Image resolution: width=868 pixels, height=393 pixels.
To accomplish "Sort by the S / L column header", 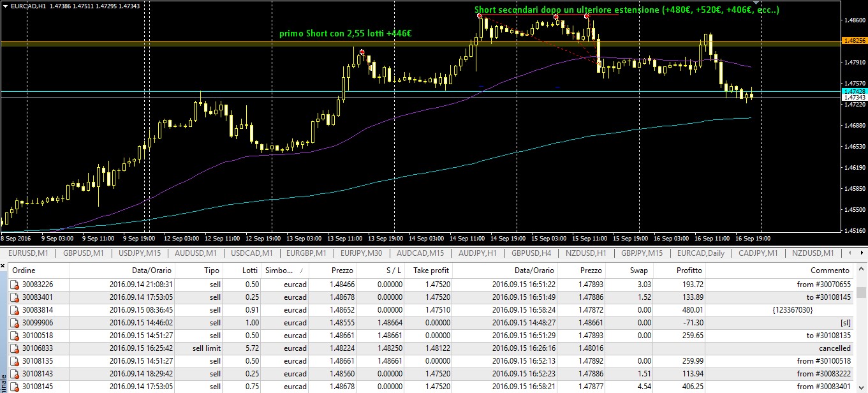I will (x=380, y=271).
